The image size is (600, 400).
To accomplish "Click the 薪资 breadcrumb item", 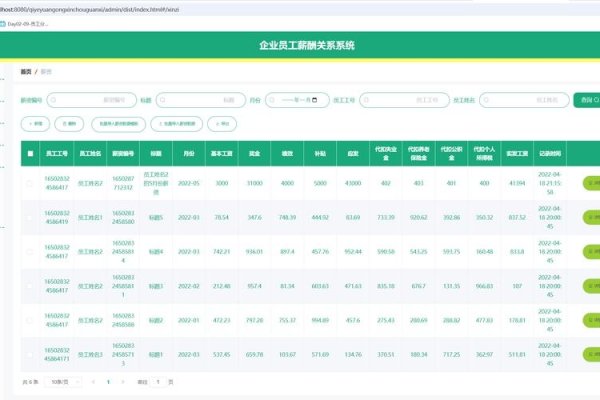I will click(x=46, y=72).
